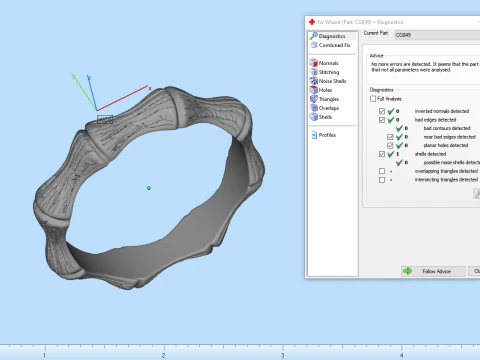The height and width of the screenshot is (360, 480).
Task: Click the green check beside inverted normals
Action: pyautogui.click(x=391, y=111)
